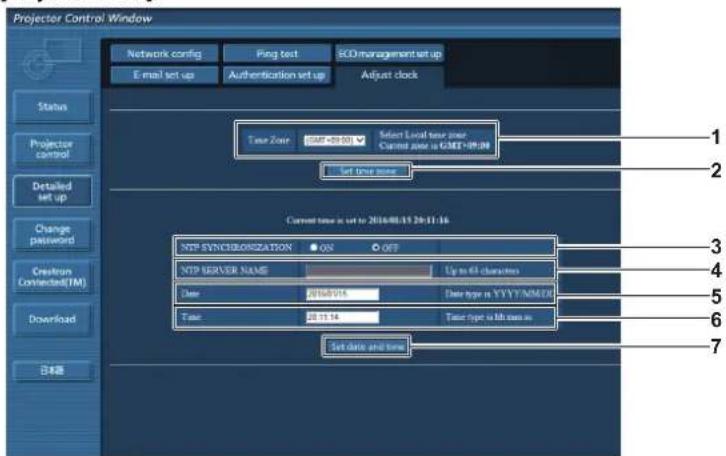This screenshot has height=456, width=726.
Task: Click the Status sidebar button
Action: [x=52, y=107]
